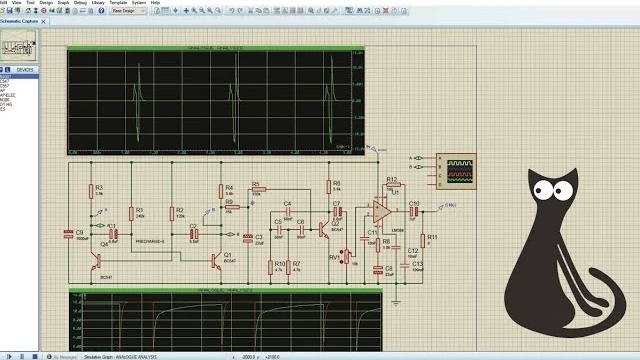Close the Schematic Capture tab
This screenshot has height=360, width=640.
point(43,21)
